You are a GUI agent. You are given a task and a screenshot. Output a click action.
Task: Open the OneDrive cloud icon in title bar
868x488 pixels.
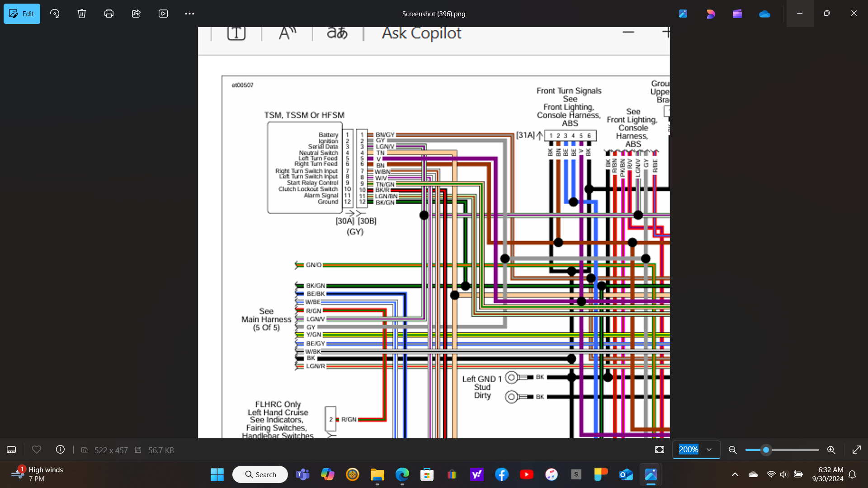pos(764,14)
